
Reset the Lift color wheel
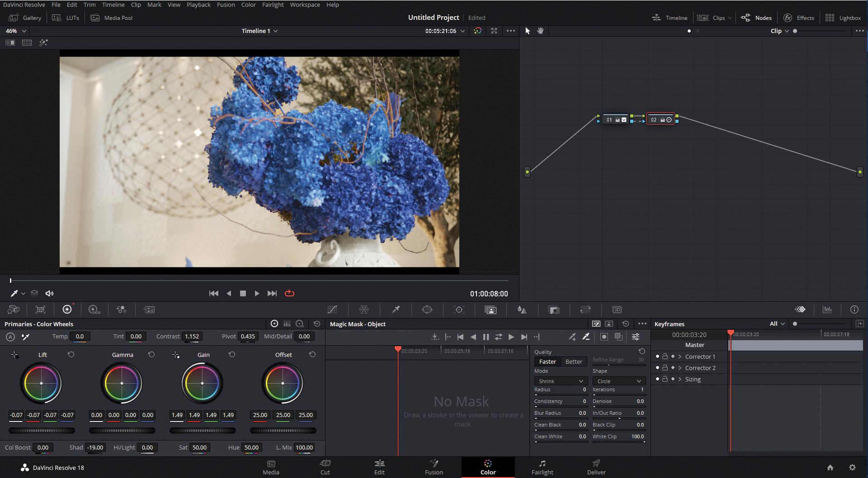point(71,355)
